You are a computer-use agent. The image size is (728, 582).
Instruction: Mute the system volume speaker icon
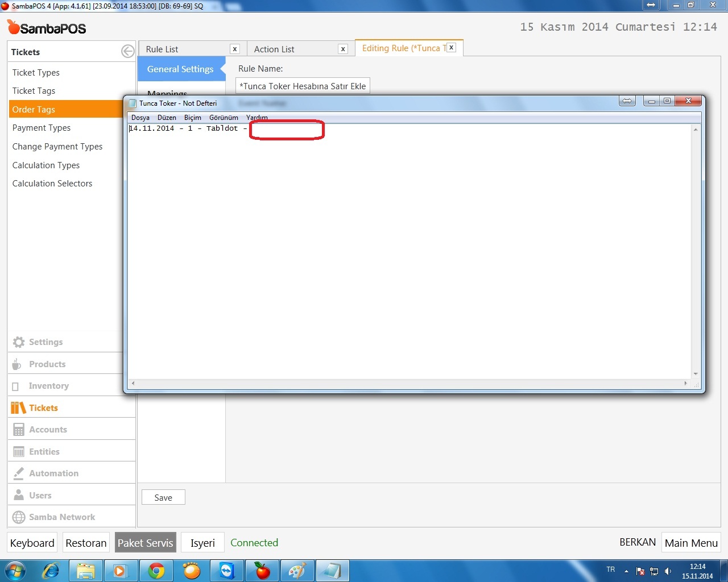[668, 570]
